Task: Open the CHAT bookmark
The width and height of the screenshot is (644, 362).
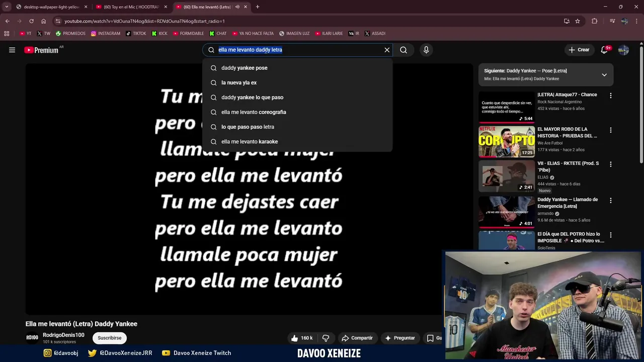Action: coord(218,34)
